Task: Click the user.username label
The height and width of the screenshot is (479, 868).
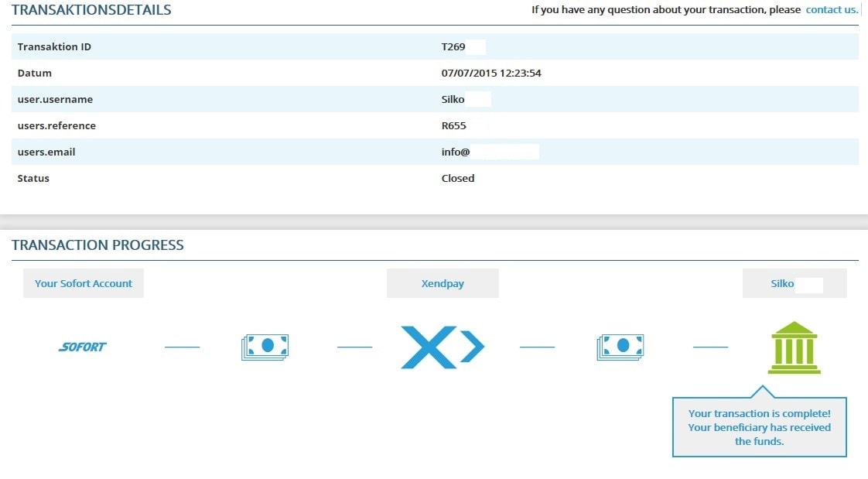Action: (56, 100)
